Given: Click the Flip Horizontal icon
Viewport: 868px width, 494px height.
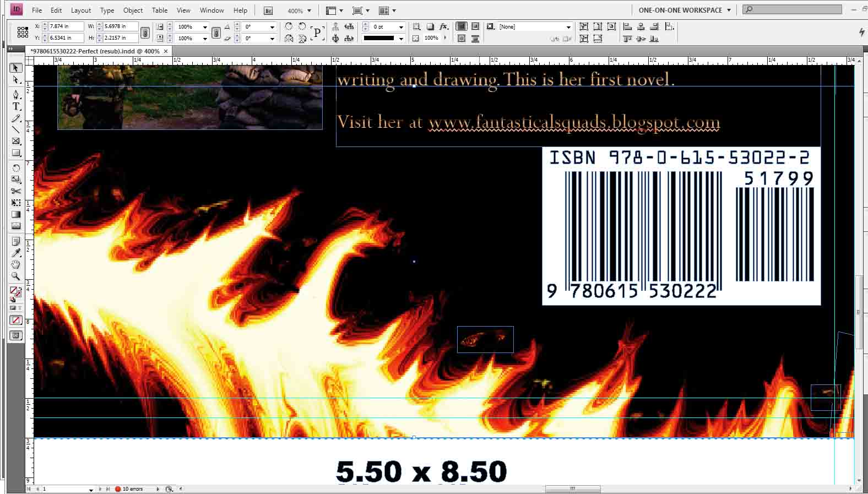Looking at the screenshot, I should pyautogui.click(x=289, y=39).
